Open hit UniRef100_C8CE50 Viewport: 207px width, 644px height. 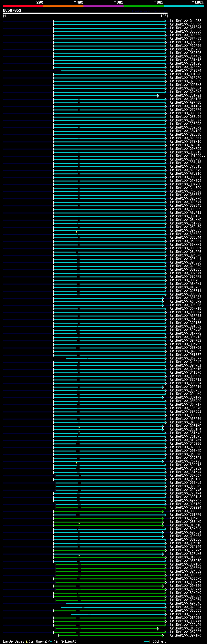point(186,24)
